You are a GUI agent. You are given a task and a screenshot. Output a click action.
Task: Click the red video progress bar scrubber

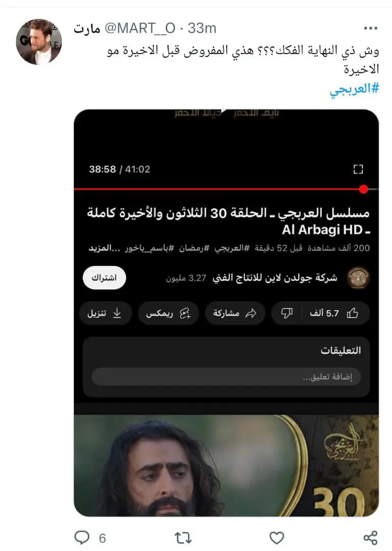pyautogui.click(x=363, y=189)
